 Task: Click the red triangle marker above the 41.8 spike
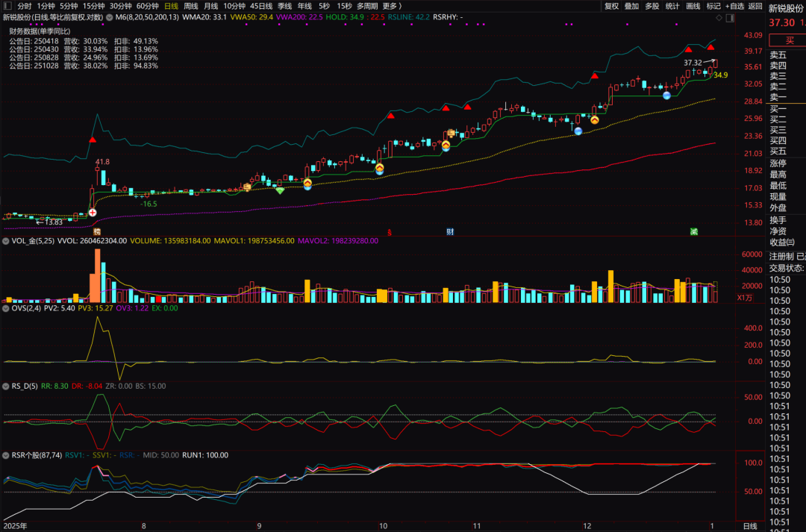pos(93,140)
